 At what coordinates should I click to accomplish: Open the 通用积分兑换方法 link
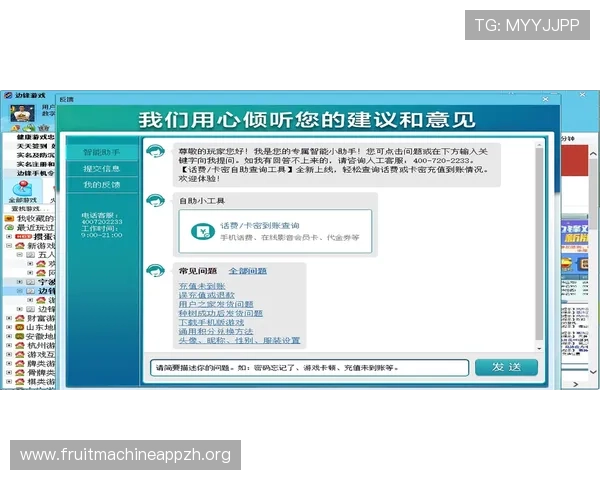tap(216, 331)
